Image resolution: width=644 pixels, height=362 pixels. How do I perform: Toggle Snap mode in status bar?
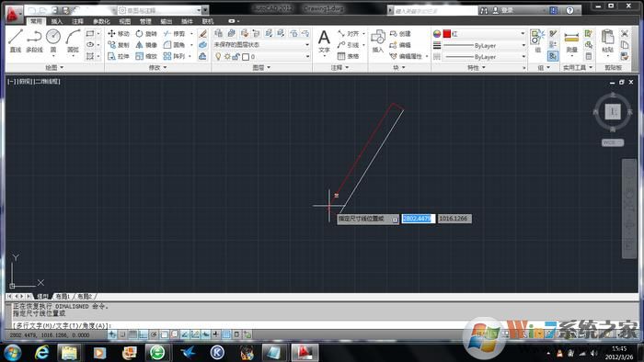coord(122,334)
